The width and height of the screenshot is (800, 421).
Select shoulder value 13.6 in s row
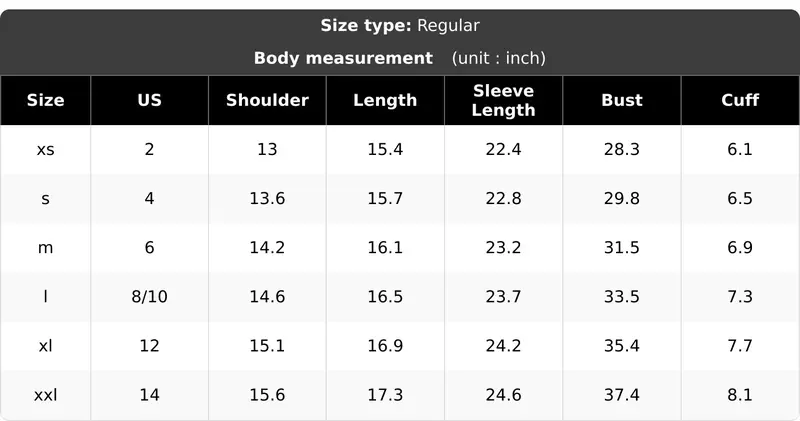coord(267,199)
